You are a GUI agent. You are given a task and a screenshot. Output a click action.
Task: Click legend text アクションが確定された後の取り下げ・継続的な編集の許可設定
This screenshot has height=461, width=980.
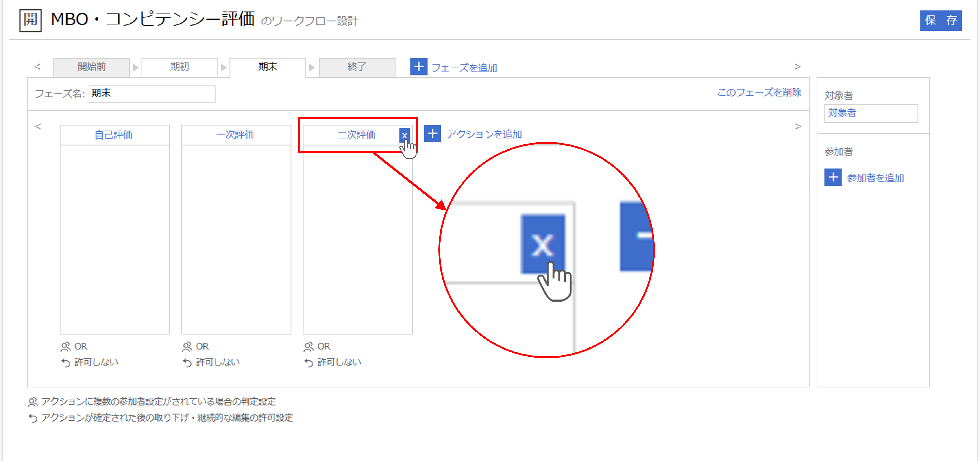167,418
